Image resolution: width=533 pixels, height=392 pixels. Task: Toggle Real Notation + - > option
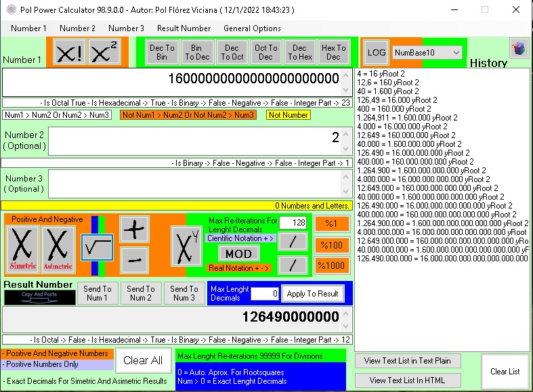pos(238,268)
